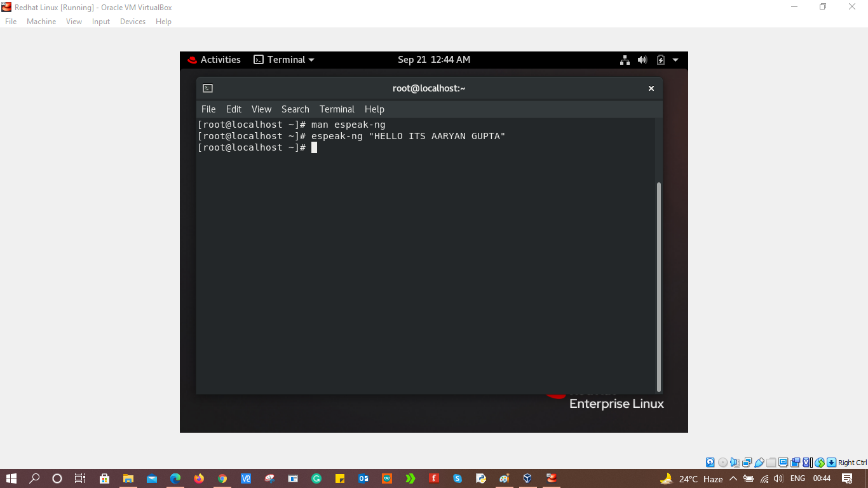Viewport: 868px width, 488px height.
Task: Expand hidden icons in the Windows system tray
Action: pos(733,478)
